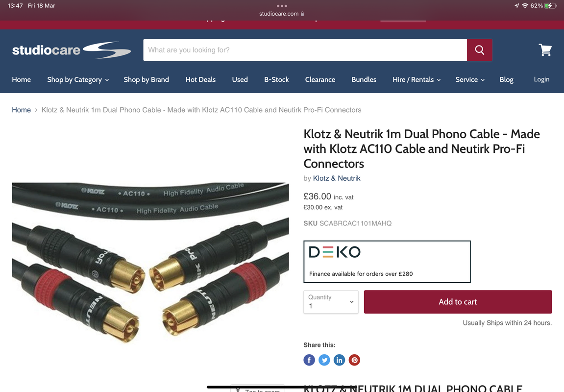Open the Clearance menu item
This screenshot has width=564, height=392.
(x=320, y=79)
